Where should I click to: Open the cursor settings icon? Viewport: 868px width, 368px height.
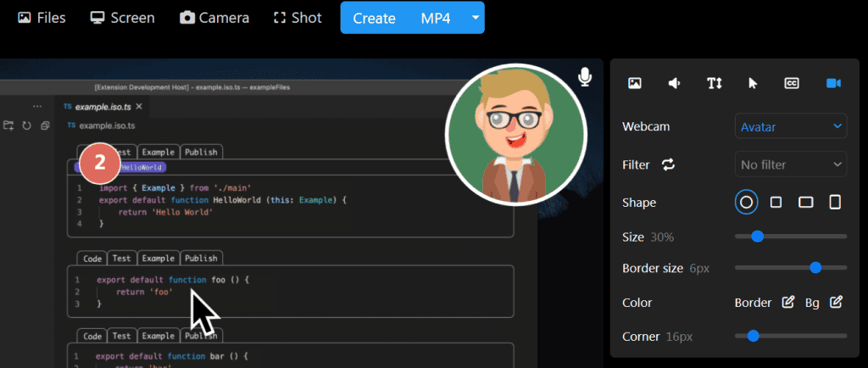point(753,83)
